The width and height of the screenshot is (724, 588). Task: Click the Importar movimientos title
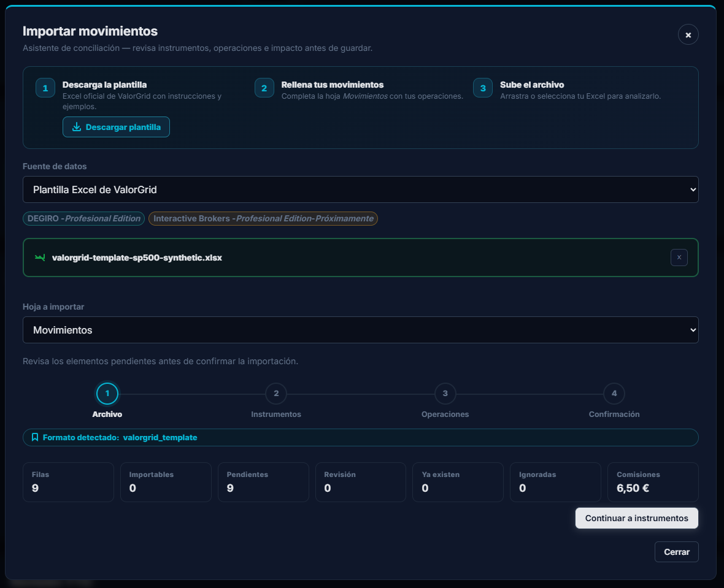(x=90, y=31)
